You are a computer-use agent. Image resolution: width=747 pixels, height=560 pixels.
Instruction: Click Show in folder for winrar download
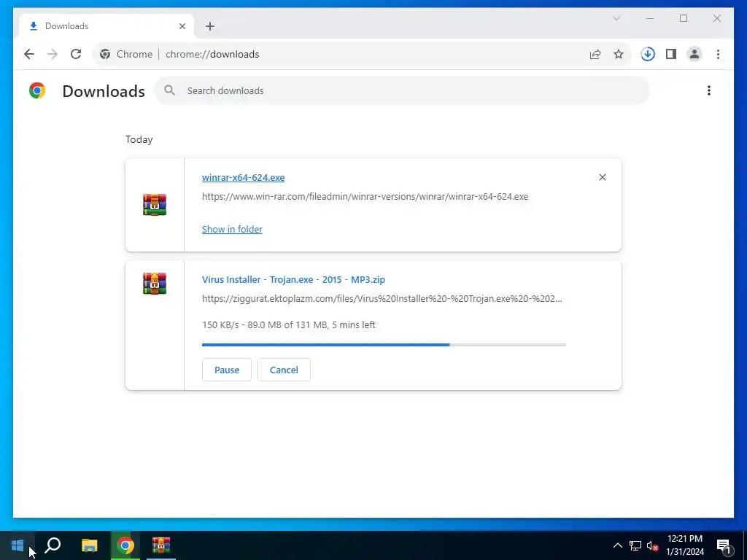(x=232, y=229)
